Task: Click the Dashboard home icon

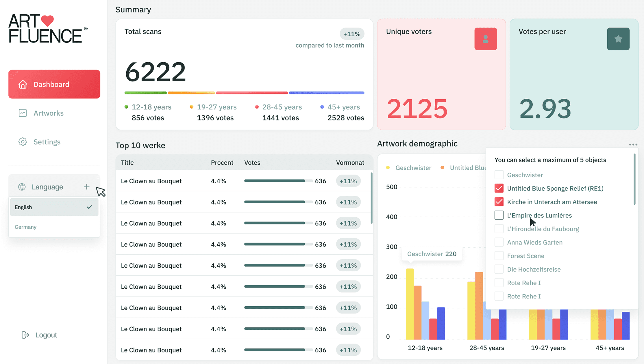Action: click(x=23, y=84)
